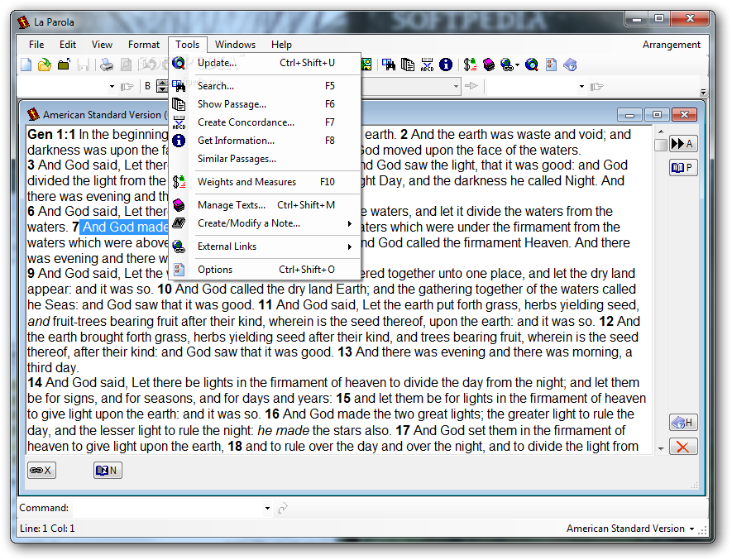Click the binoculars Search icon in the toolbar
Screen dimensions: 732x560
pyautogui.click(x=389, y=65)
